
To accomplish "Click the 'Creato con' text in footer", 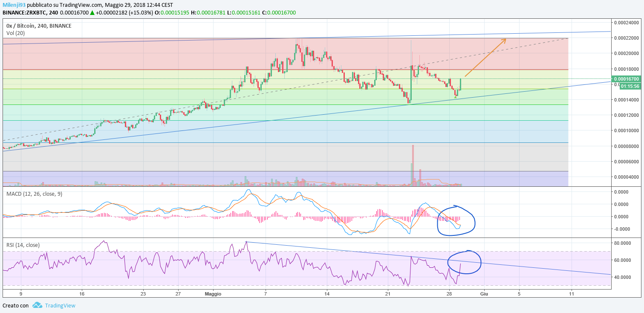I will tap(16, 305).
